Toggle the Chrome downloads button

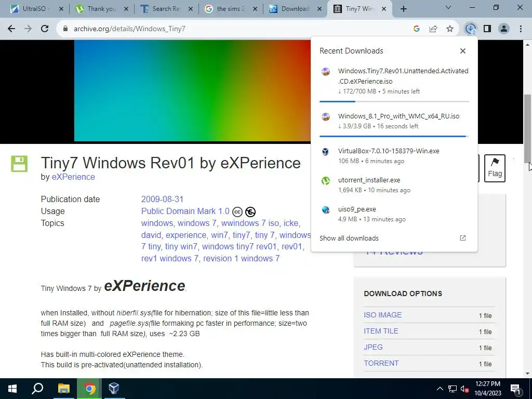tap(471, 29)
